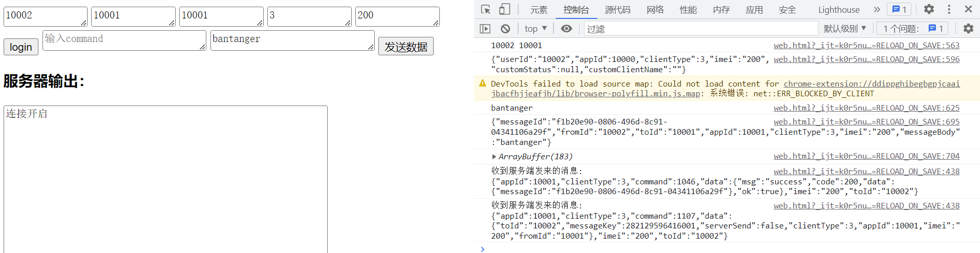
Task: Click the inspect element picker icon
Action: click(486, 9)
